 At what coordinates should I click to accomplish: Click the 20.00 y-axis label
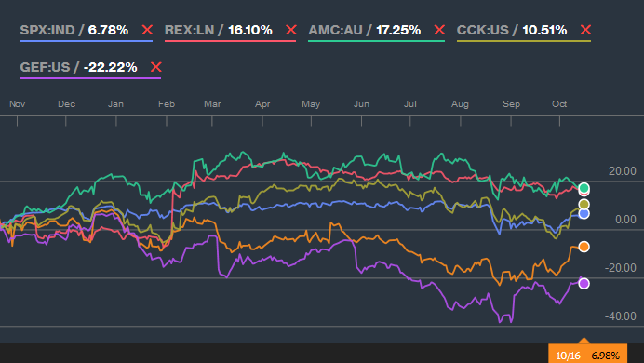tap(623, 171)
